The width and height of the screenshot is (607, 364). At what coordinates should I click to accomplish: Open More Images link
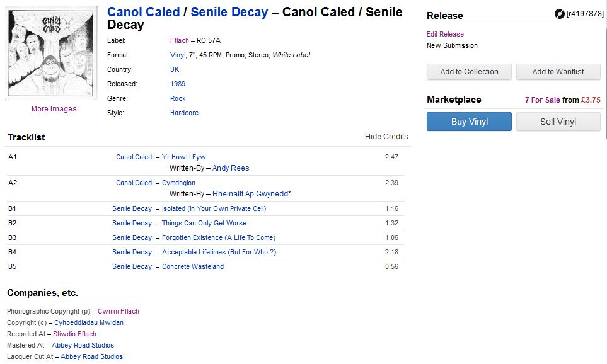point(54,109)
